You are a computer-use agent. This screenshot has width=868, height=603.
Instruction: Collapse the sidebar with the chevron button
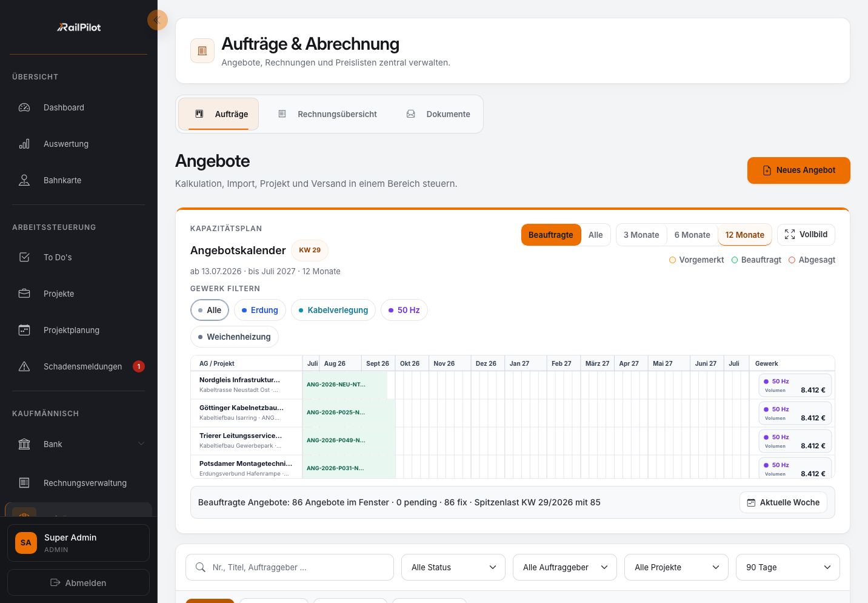157,20
